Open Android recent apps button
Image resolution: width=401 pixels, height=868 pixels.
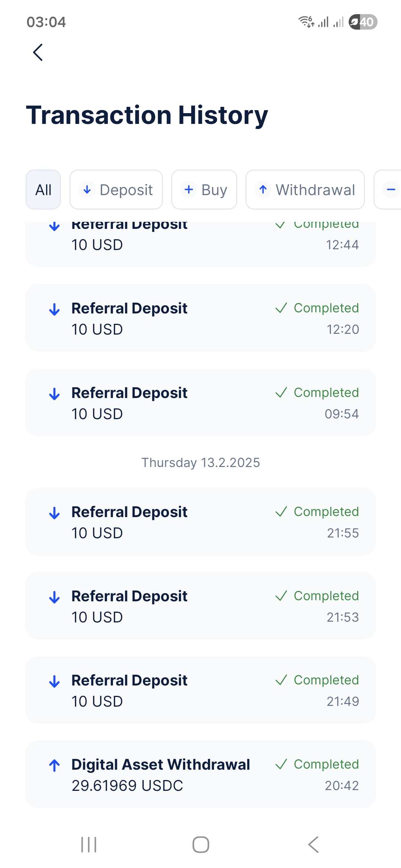[89, 845]
